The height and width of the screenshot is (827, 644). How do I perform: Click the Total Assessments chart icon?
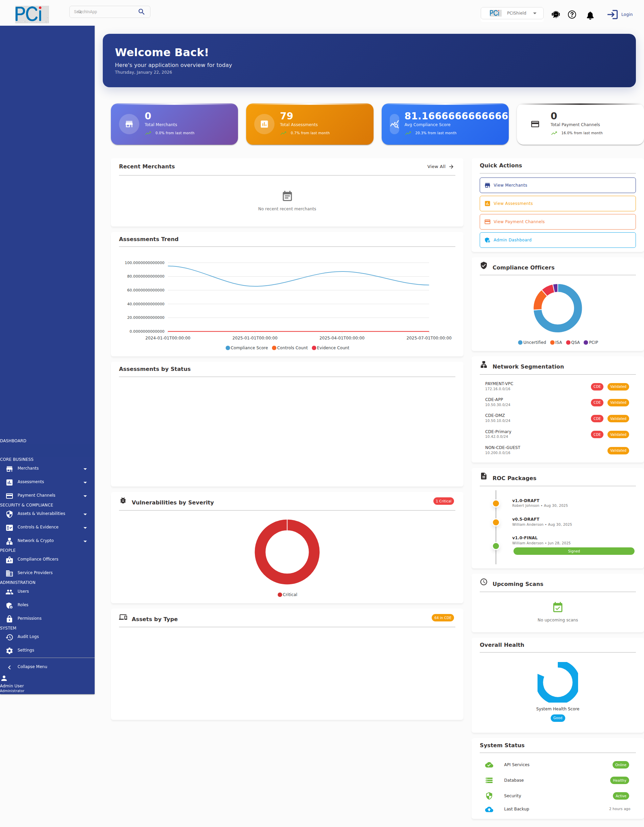(264, 124)
